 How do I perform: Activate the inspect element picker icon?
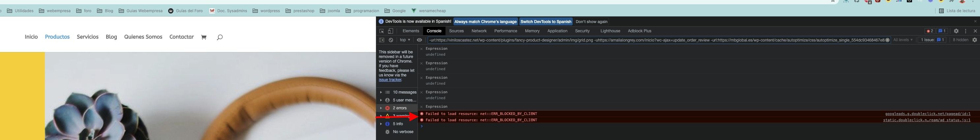click(382, 31)
